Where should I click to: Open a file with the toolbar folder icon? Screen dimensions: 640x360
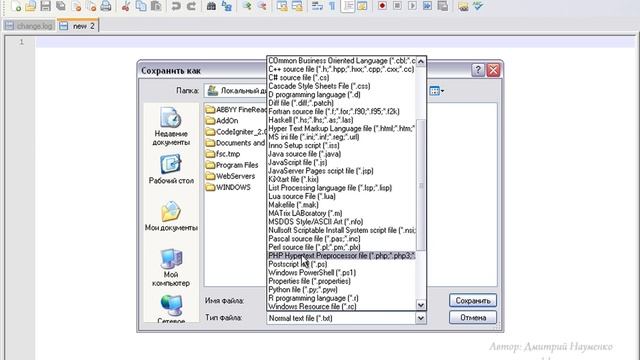coord(31,6)
